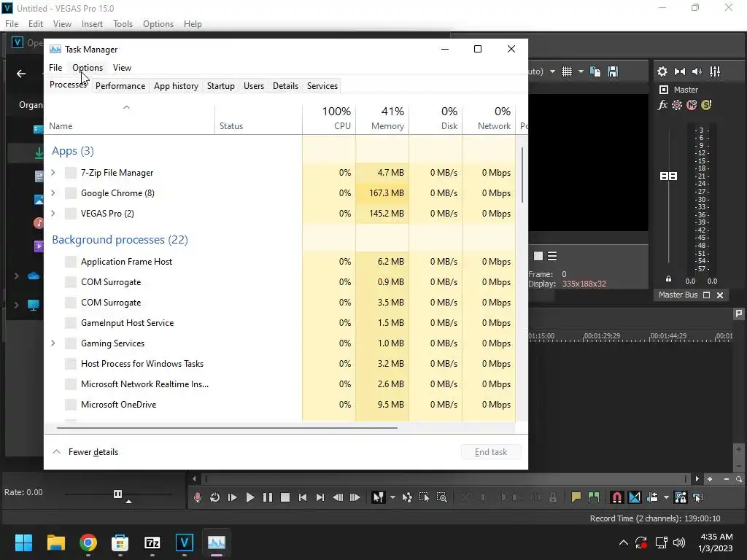Viewport: 747px width, 560px height.
Task: Pause playback in the VEGAS transport bar
Action: (267, 497)
